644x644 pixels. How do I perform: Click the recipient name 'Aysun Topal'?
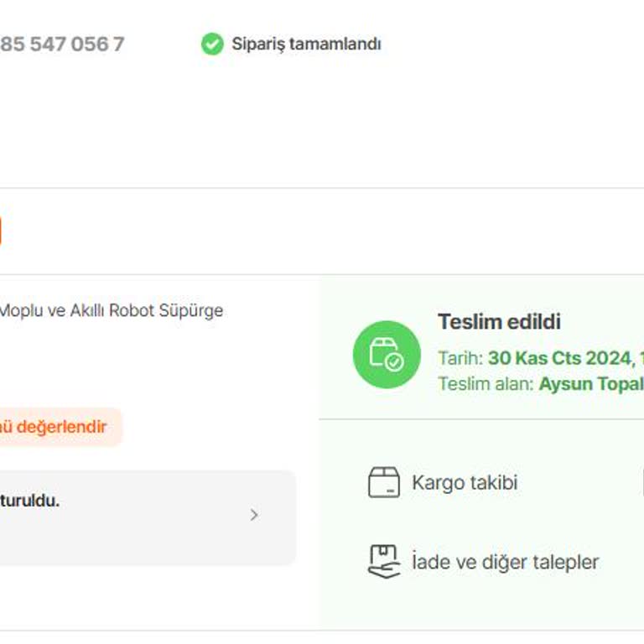591,384
